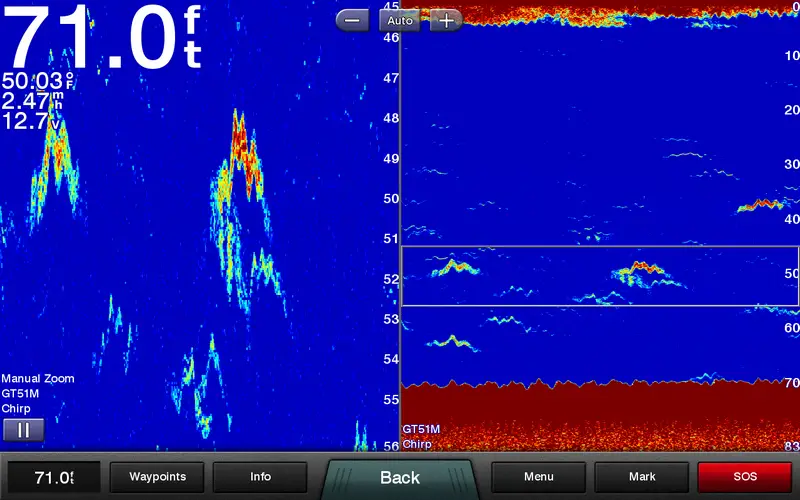Image resolution: width=800 pixels, height=500 pixels.
Task: Tap the 50.03°F water temperature reading
Action: coord(38,81)
